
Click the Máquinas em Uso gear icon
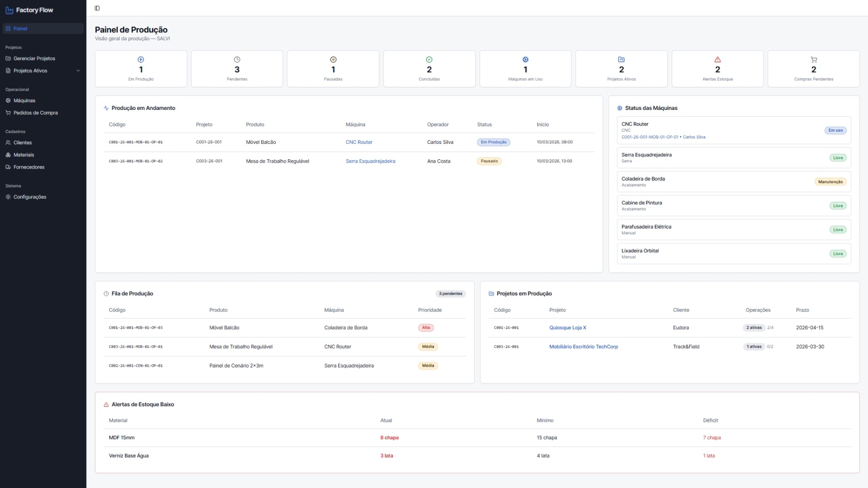(525, 60)
